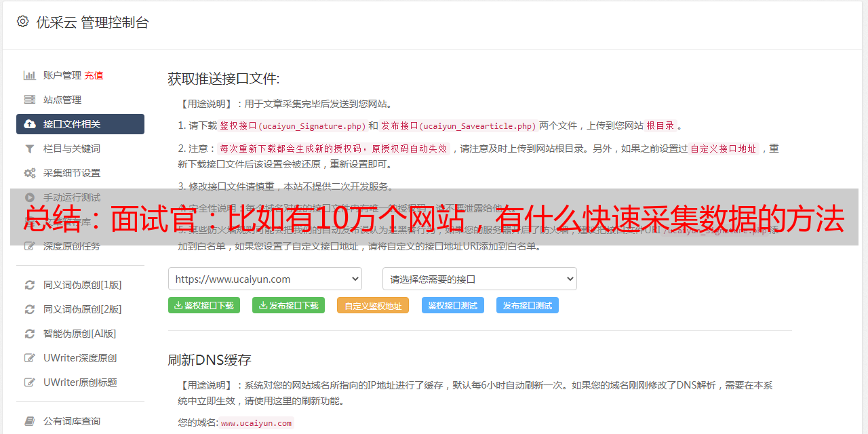Click the 刷新DNS缓存 heading
Viewport: 868px width, 434px height.
(210, 359)
